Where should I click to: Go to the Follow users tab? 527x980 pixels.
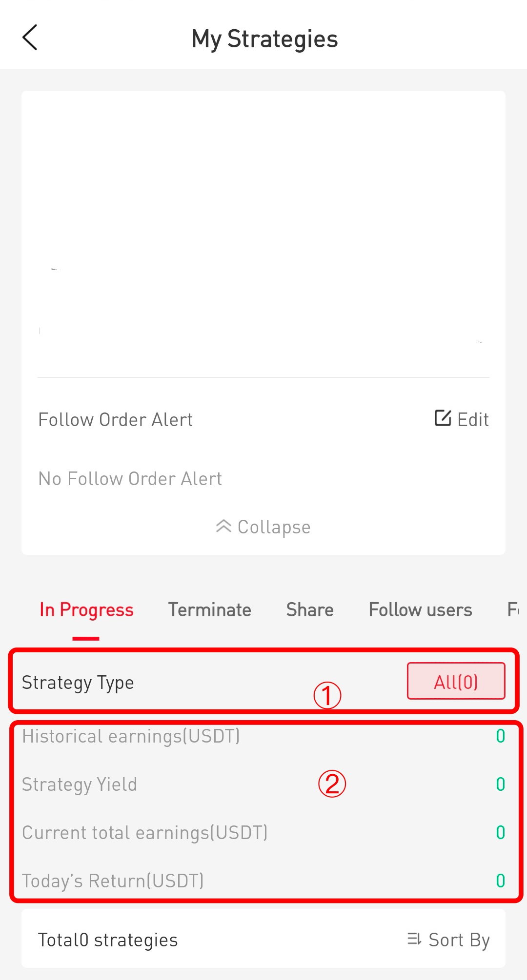coord(420,610)
